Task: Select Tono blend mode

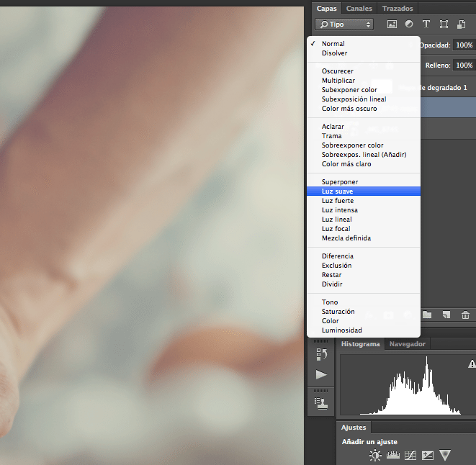Action: [364, 302]
